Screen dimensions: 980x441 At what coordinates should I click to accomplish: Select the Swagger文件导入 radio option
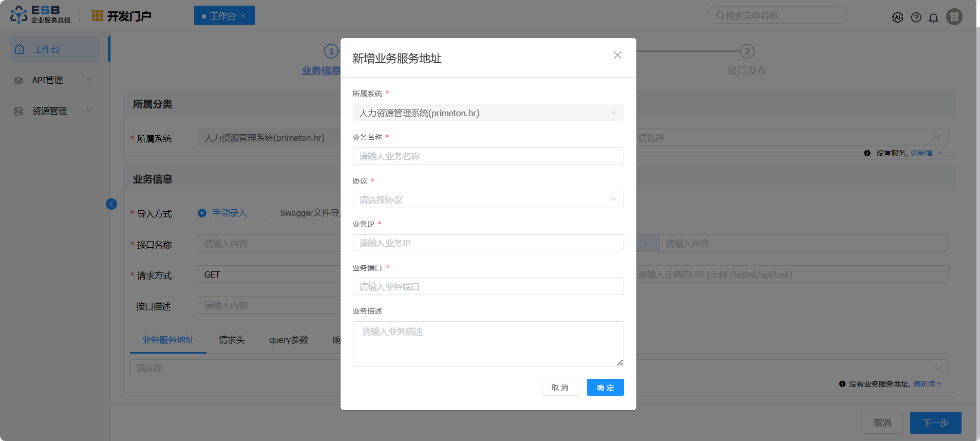tap(270, 213)
